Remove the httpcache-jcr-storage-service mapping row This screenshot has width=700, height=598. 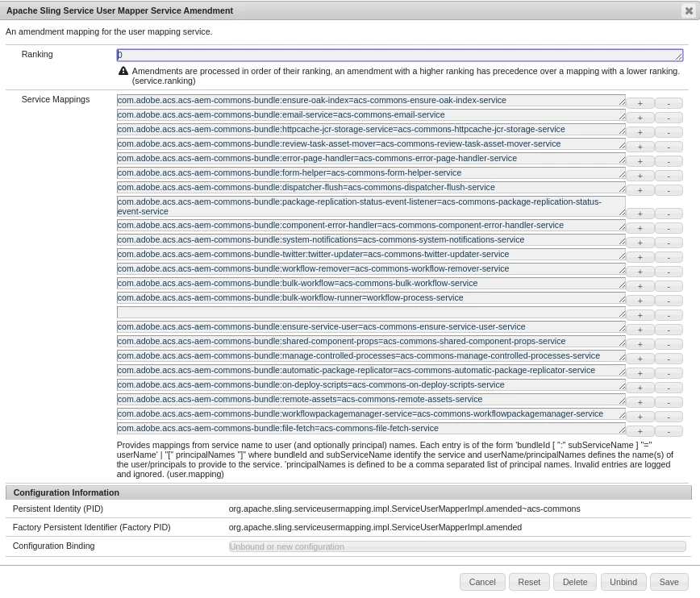pos(669,132)
